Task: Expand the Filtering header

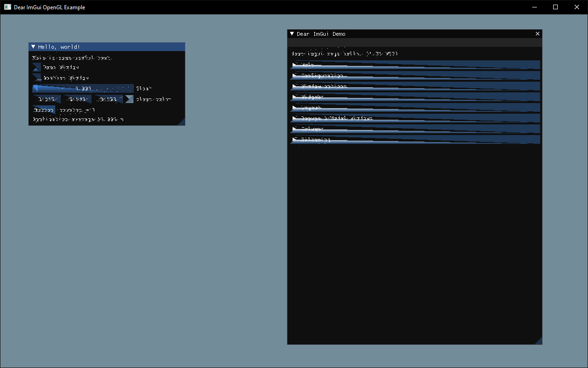Action: [x=415, y=140]
